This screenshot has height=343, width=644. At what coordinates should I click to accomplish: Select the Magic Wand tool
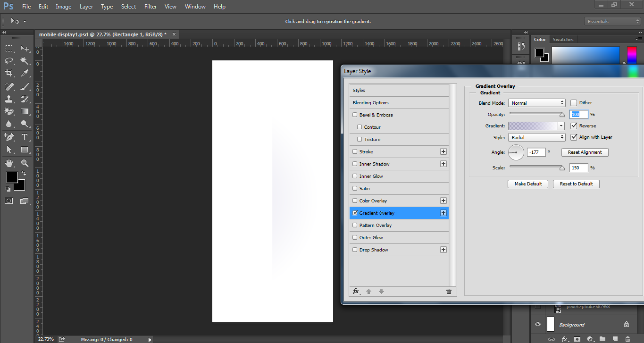point(25,61)
